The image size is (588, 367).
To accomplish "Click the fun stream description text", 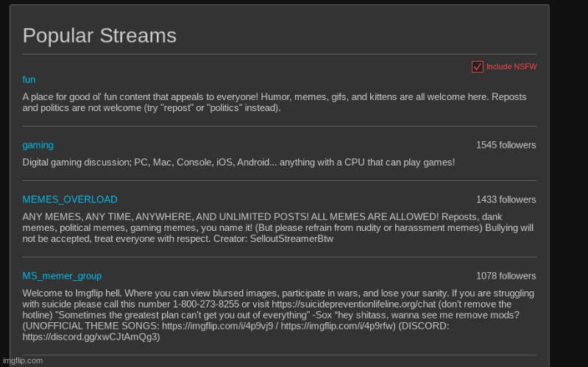I will [x=272, y=102].
